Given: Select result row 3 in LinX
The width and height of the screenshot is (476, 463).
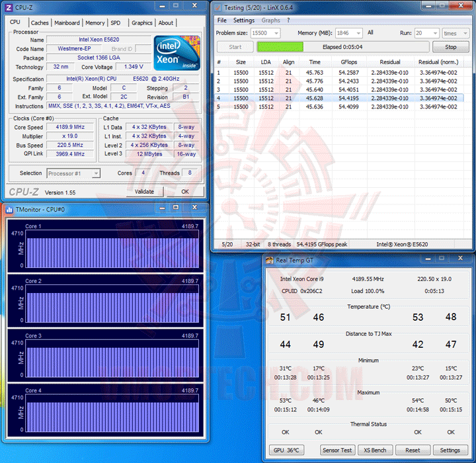Looking at the screenshot, I should [x=338, y=90].
